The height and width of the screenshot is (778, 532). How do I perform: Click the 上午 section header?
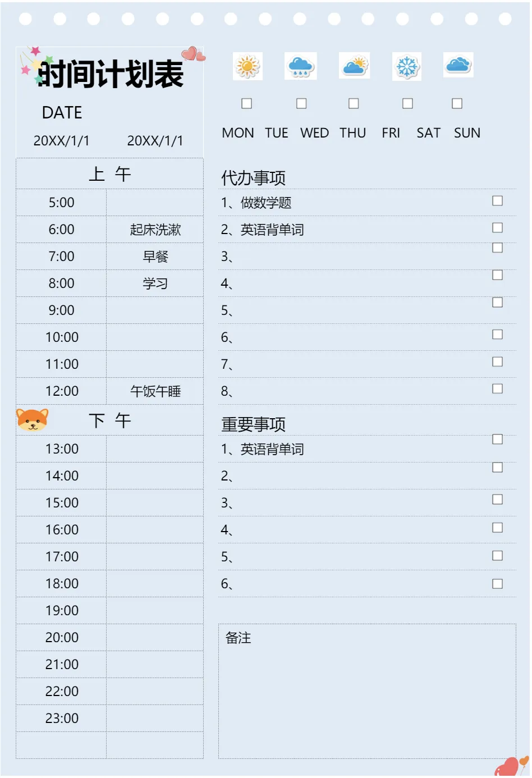(x=109, y=174)
